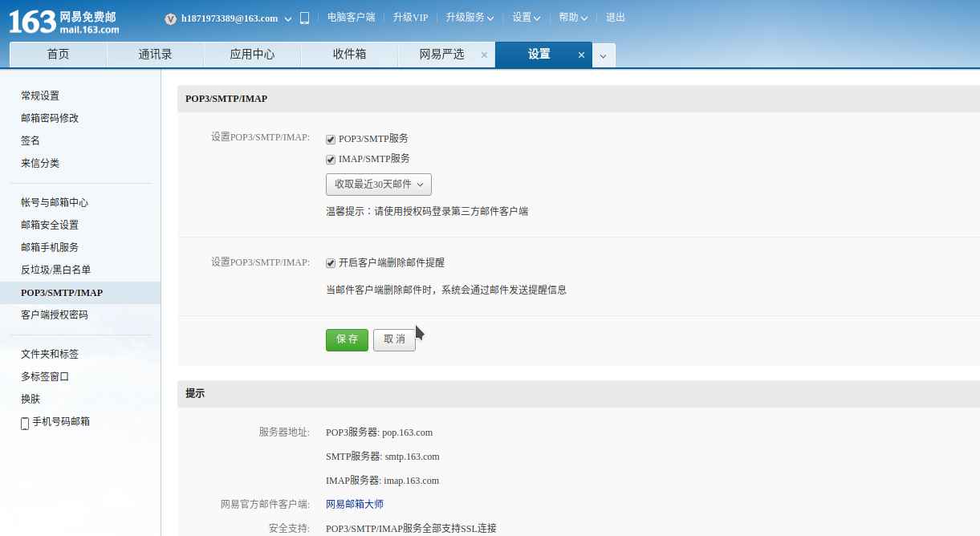Click the account avatar icon beside email address
Image resolution: width=980 pixels, height=536 pixels.
click(x=170, y=18)
